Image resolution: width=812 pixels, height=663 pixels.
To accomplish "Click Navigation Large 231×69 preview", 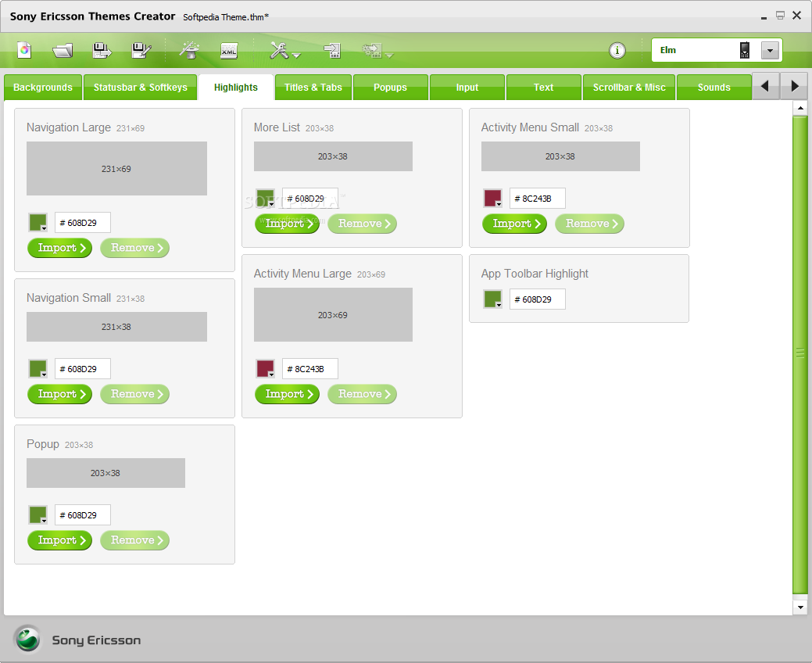I will click(x=116, y=168).
